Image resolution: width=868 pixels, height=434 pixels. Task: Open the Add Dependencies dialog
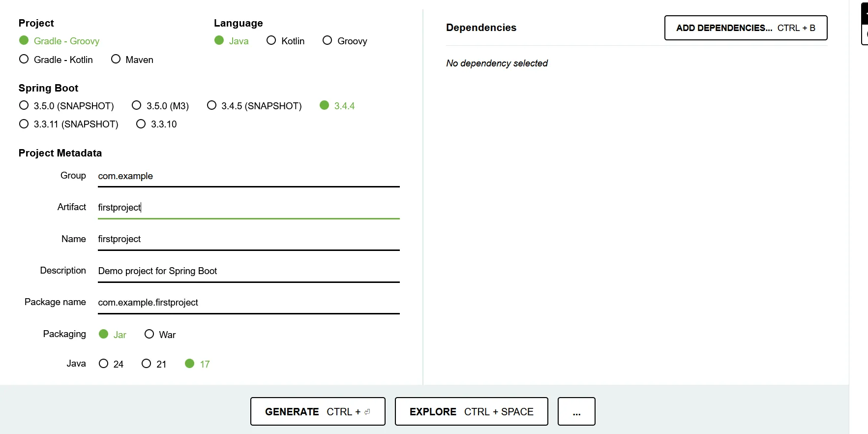point(746,28)
